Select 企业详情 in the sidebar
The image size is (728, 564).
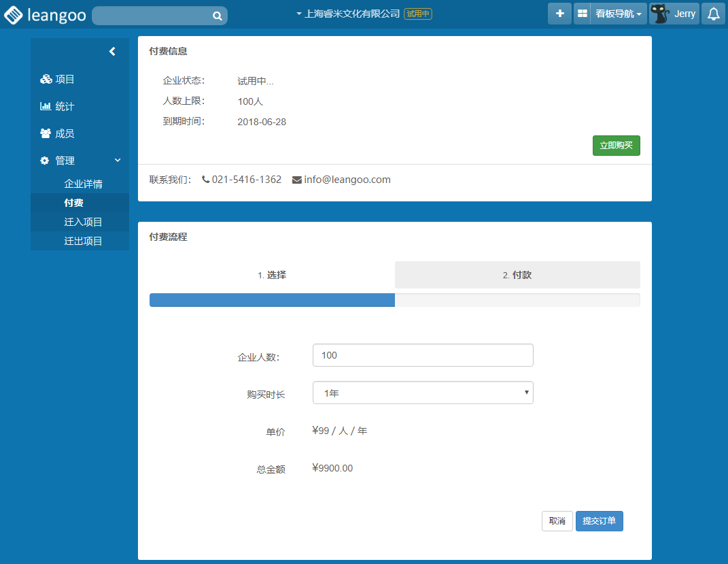[83, 184]
